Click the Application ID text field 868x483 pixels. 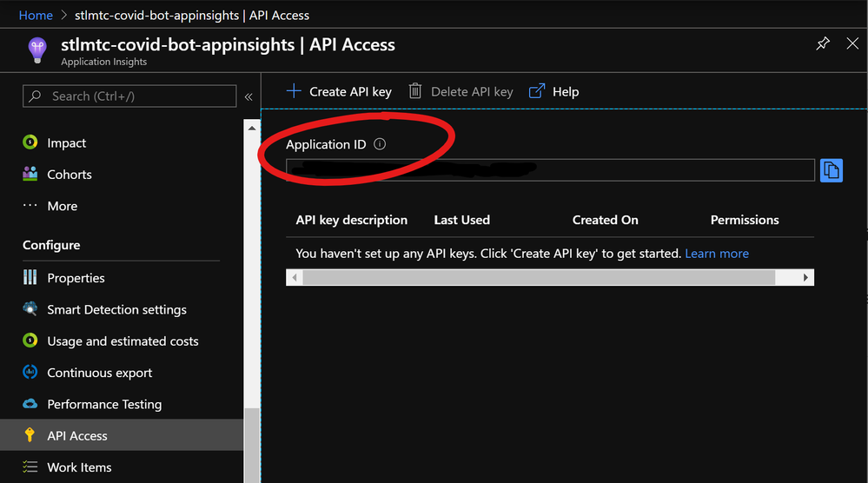(550, 170)
